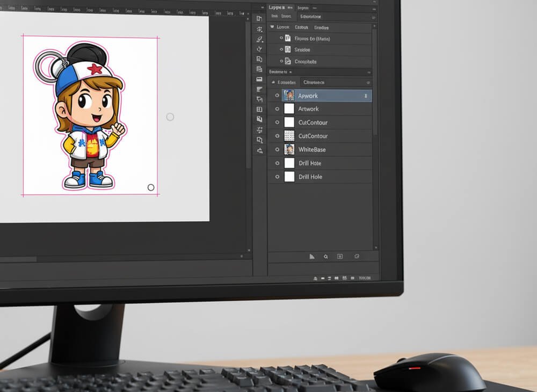Click the rightmost icon in layers panel footer
The image size is (537, 392).
click(x=357, y=257)
